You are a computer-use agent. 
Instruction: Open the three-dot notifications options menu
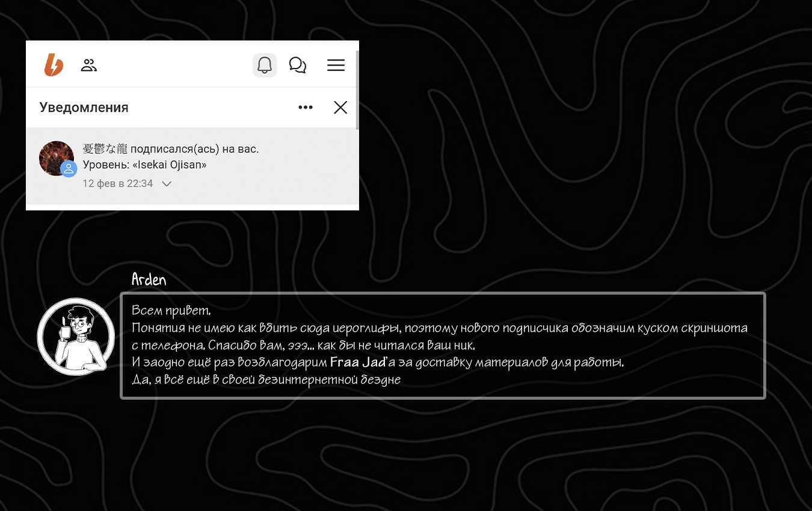306,108
